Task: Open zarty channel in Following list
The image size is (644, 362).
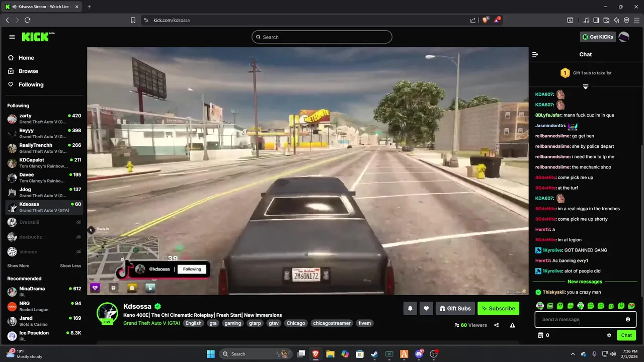Action: pyautogui.click(x=44, y=119)
